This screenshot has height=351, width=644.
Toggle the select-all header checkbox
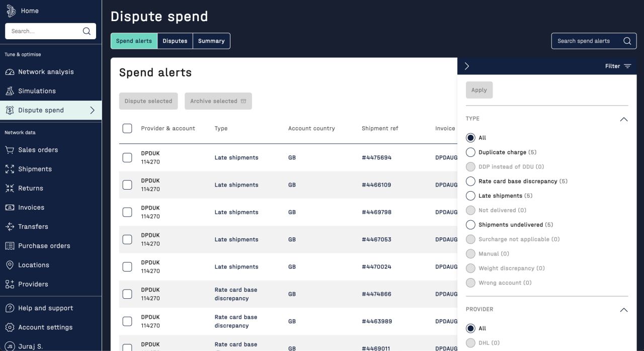coord(127,129)
